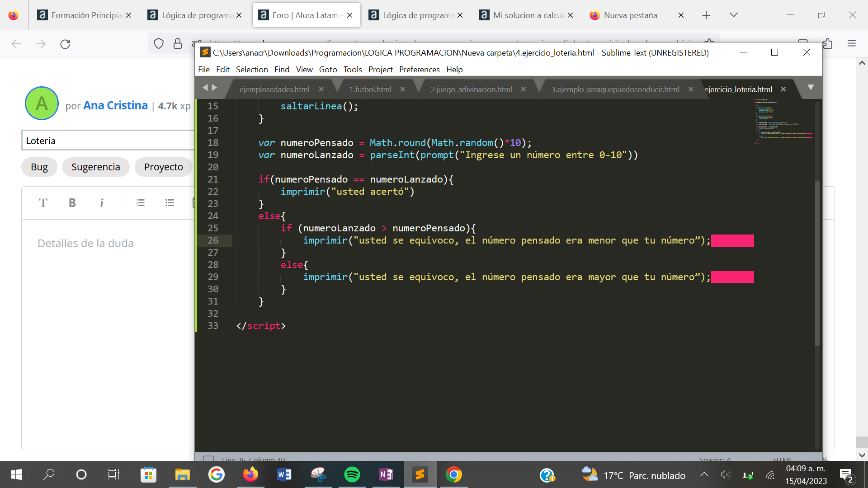Image resolution: width=868 pixels, height=488 pixels.
Task: Insert a numbered list in forum editor
Action: pyautogui.click(x=141, y=203)
